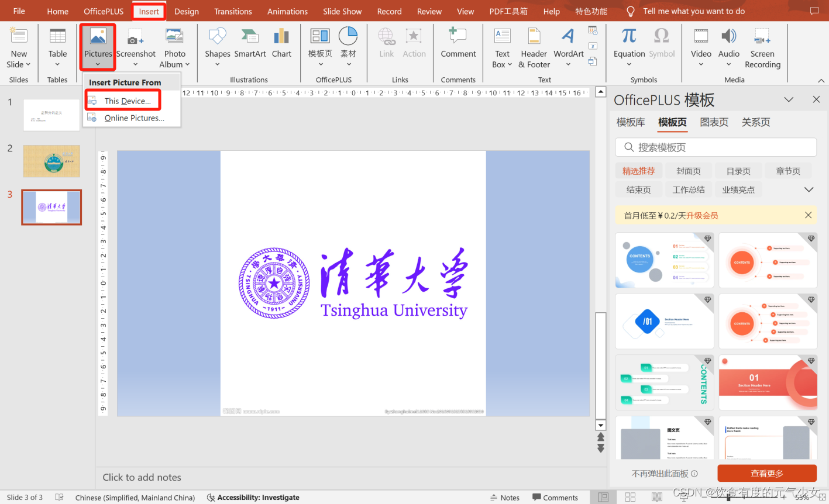Select the 目录页 category tag
Screen dimensions: 829x504
click(738, 171)
